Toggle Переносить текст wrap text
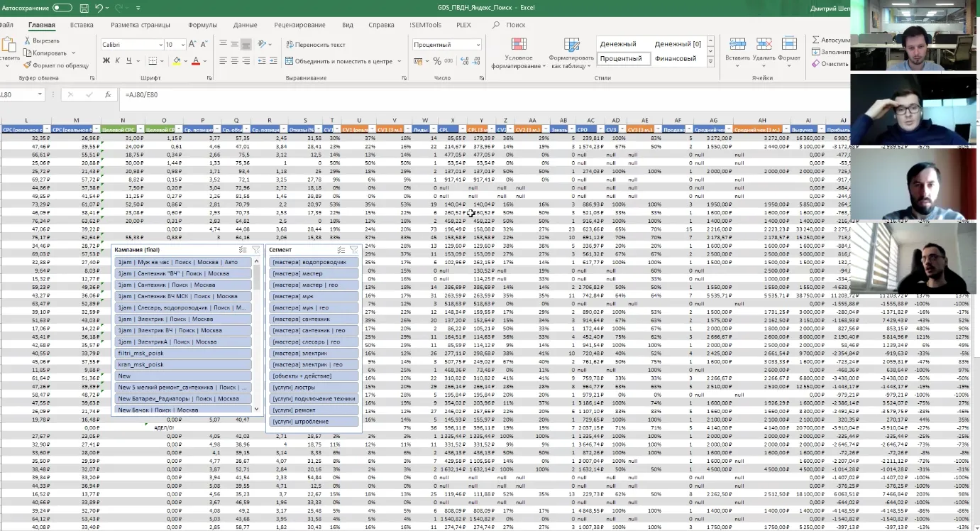 click(316, 45)
